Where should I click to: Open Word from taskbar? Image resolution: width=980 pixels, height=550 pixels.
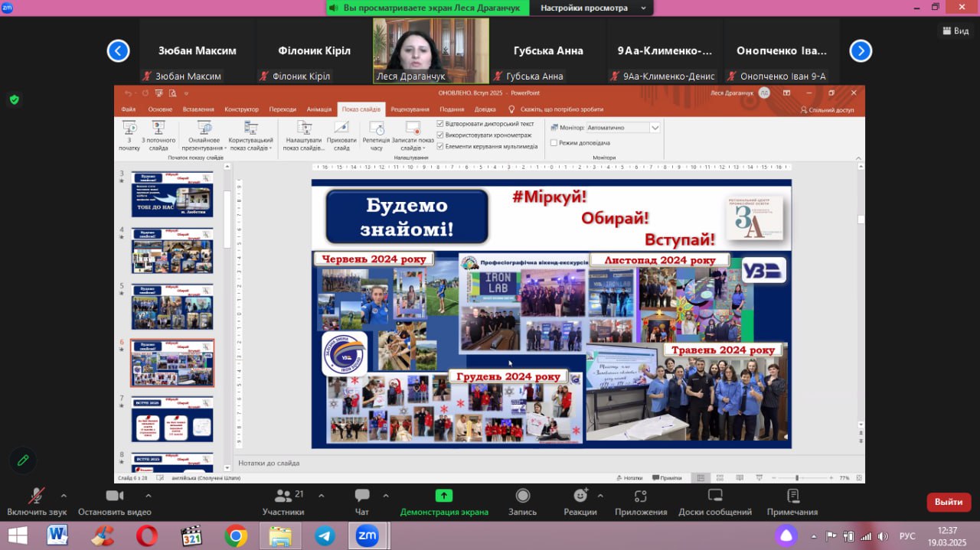(57, 535)
